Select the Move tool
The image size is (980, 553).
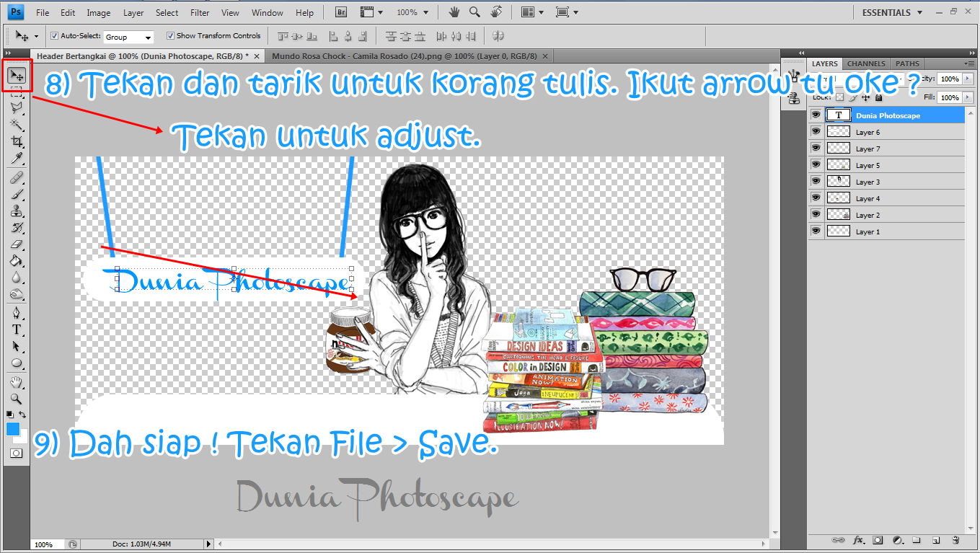[x=17, y=75]
